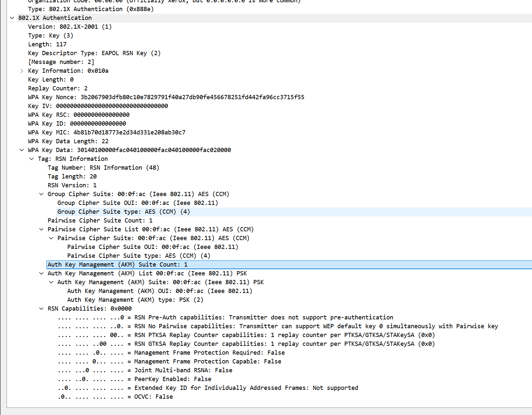
Task: Select the Auth Key Management (AKM) OUI row
Action: (160, 291)
